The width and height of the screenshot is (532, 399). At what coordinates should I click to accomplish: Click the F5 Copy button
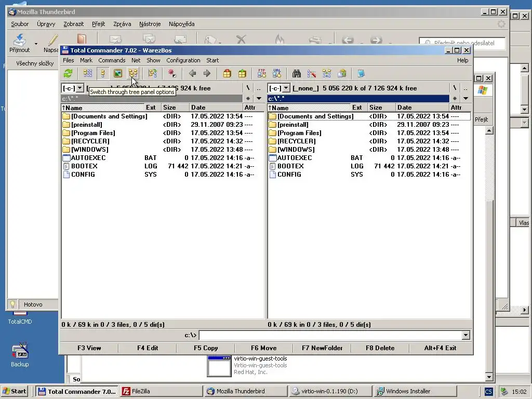coord(206,348)
